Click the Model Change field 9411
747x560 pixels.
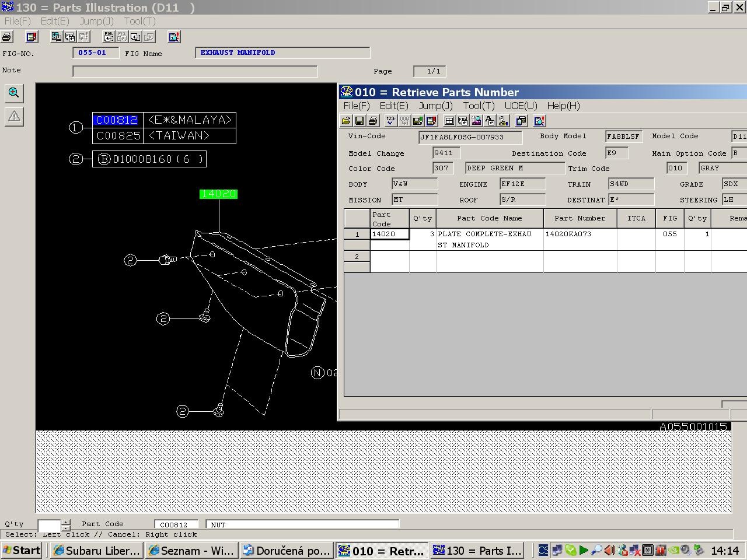coord(446,153)
